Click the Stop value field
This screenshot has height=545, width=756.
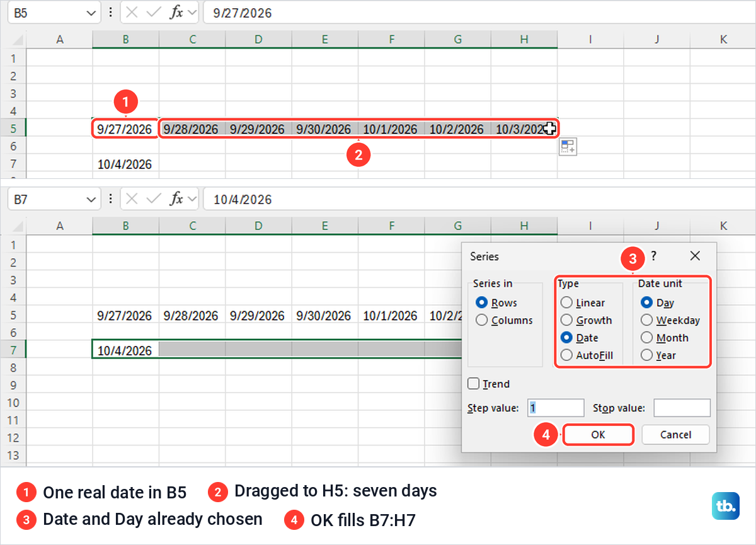(682, 408)
